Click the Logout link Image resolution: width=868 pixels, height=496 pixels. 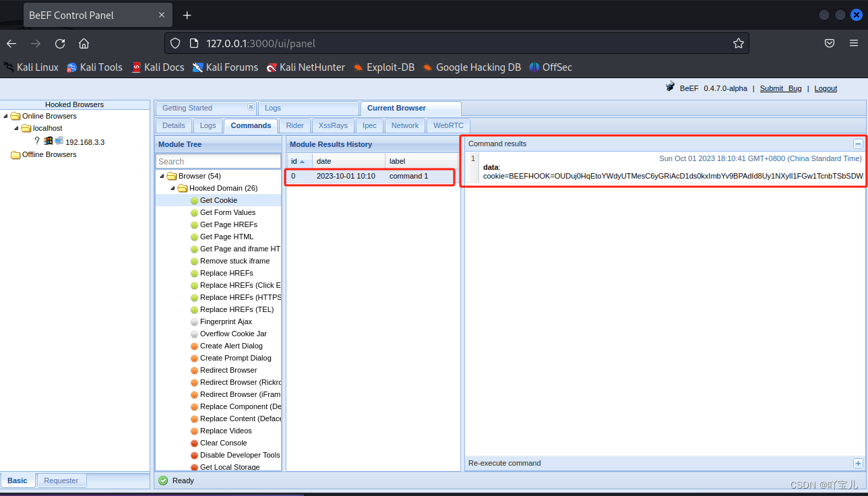(x=825, y=88)
